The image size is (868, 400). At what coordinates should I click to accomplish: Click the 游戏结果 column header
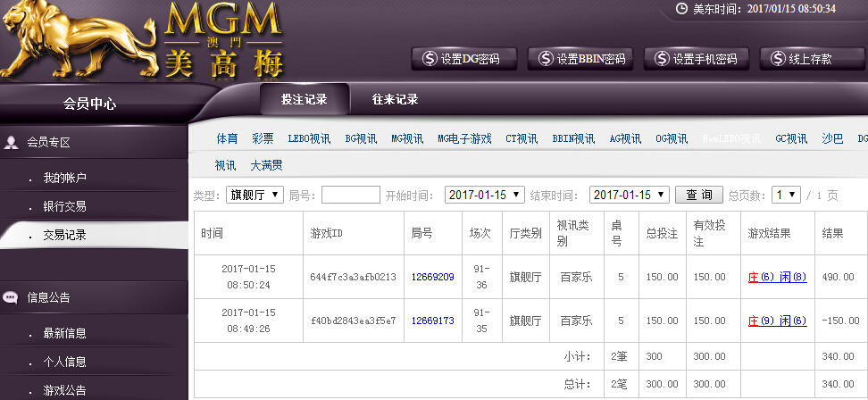[770, 233]
